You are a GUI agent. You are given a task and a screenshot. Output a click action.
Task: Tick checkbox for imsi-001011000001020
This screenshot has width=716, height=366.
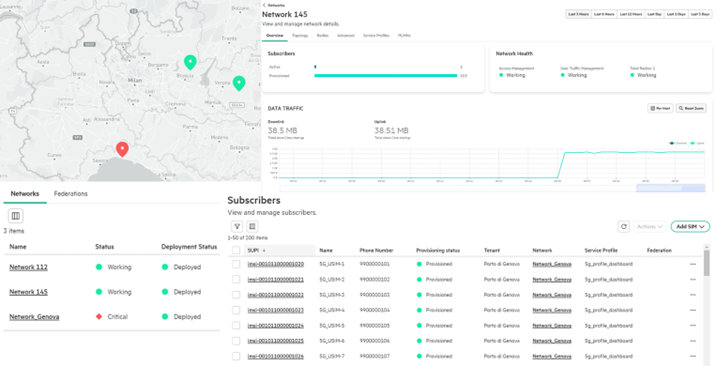[x=236, y=264]
